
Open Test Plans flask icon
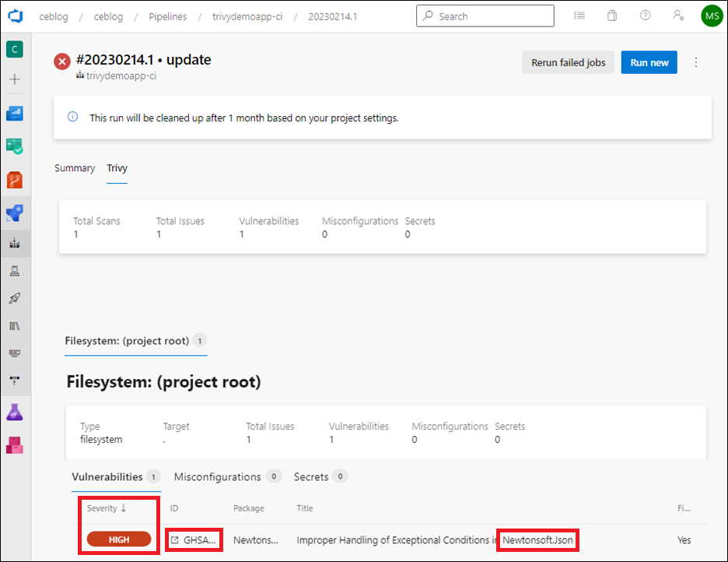coord(15,412)
